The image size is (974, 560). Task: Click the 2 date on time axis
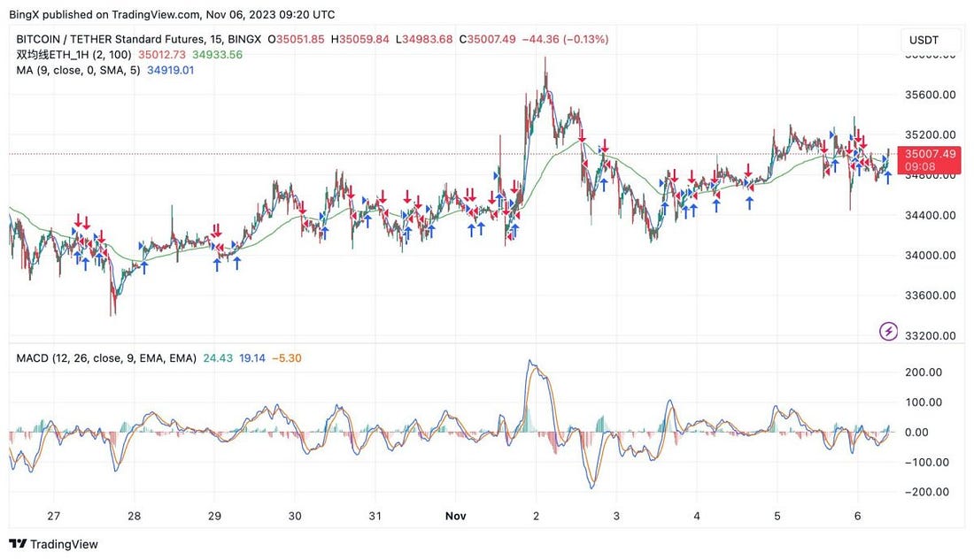coord(536,516)
